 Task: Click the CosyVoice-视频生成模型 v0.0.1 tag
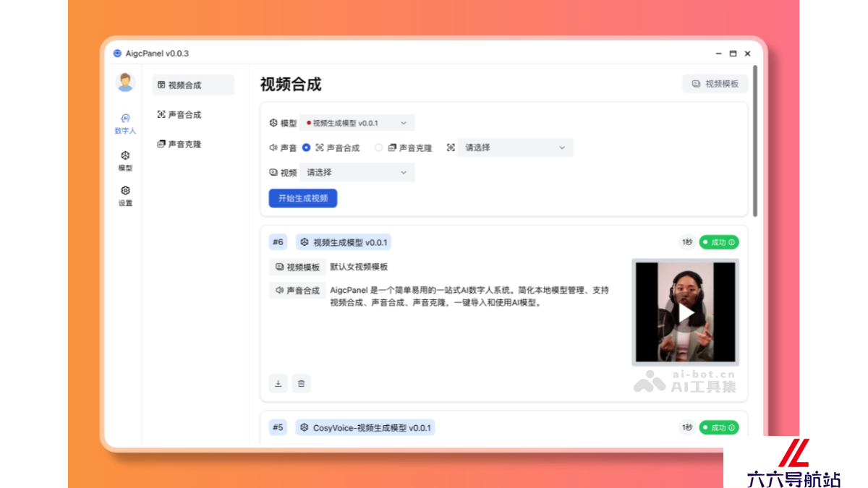tap(365, 427)
